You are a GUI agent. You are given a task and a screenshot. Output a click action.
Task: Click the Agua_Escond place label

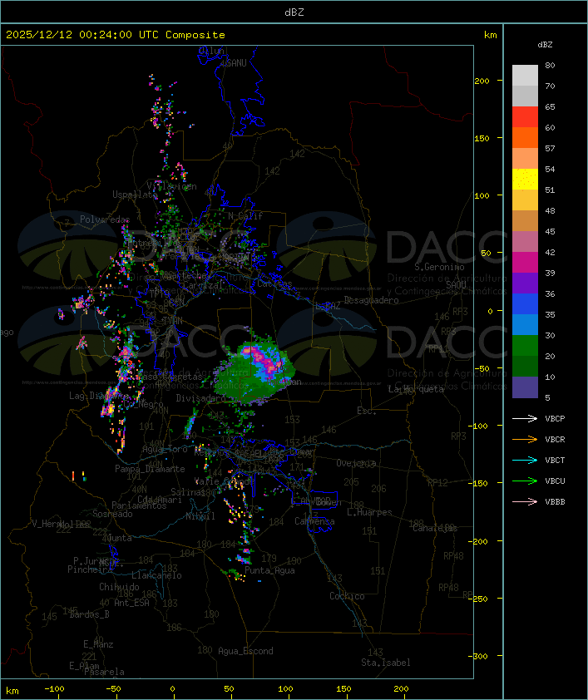pos(245,651)
